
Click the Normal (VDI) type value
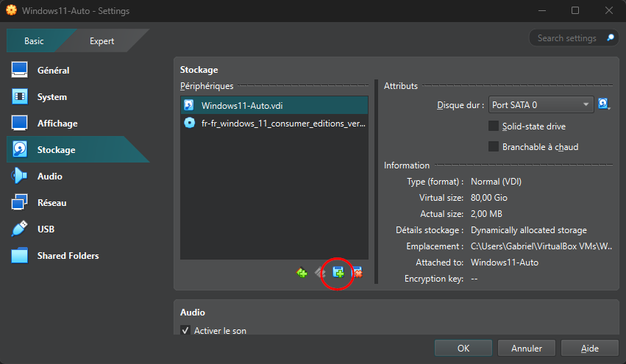click(496, 182)
